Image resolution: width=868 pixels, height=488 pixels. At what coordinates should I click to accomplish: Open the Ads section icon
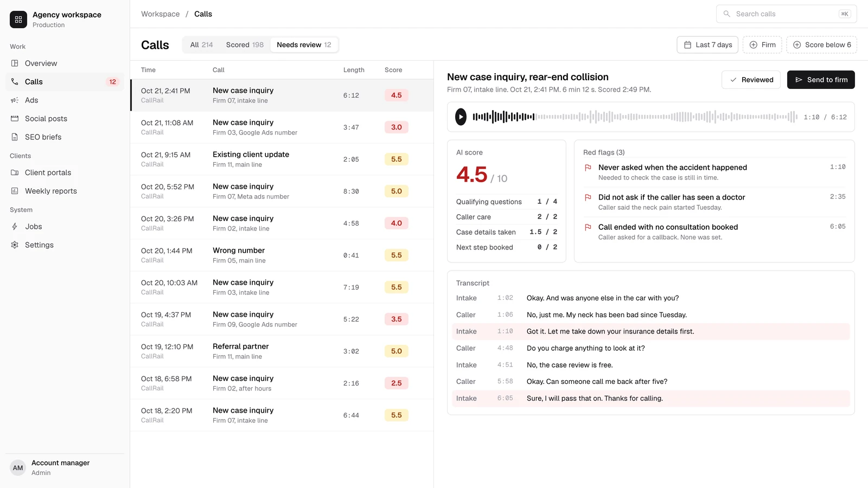15,100
